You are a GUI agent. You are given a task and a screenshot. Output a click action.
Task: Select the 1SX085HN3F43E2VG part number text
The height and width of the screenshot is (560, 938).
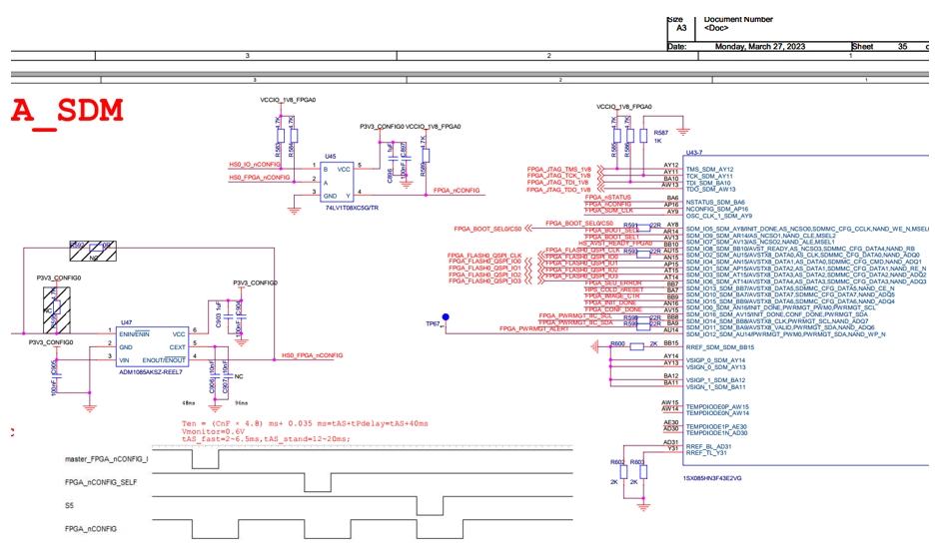(712, 478)
